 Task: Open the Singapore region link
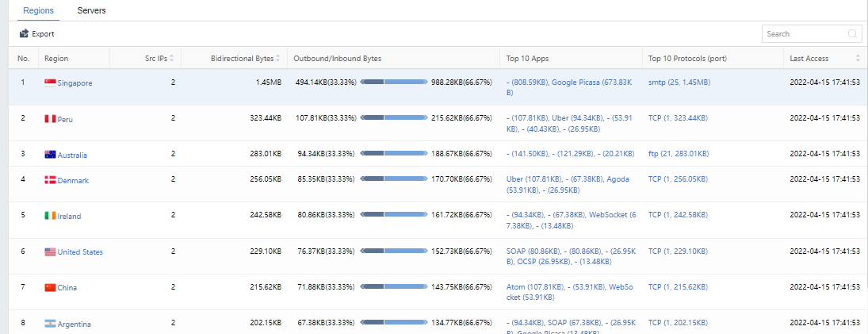(75, 83)
